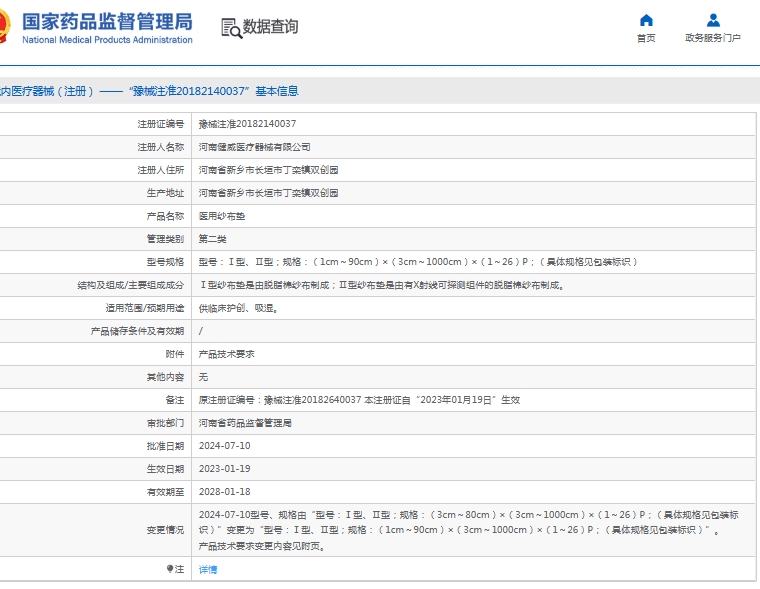The width and height of the screenshot is (760, 589).
Task: Click the national emblem logo
Action: coord(4,26)
